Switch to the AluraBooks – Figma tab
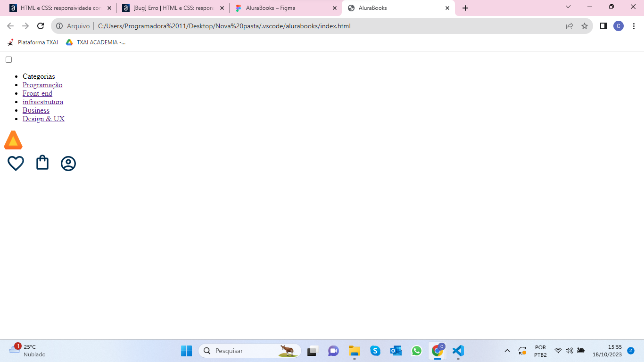The image size is (644, 362). click(x=285, y=8)
